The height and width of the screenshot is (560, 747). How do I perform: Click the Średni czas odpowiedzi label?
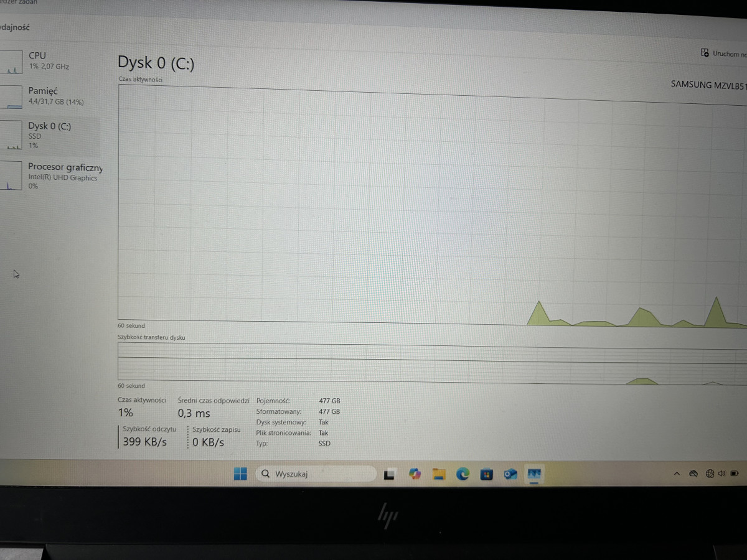[x=214, y=401]
